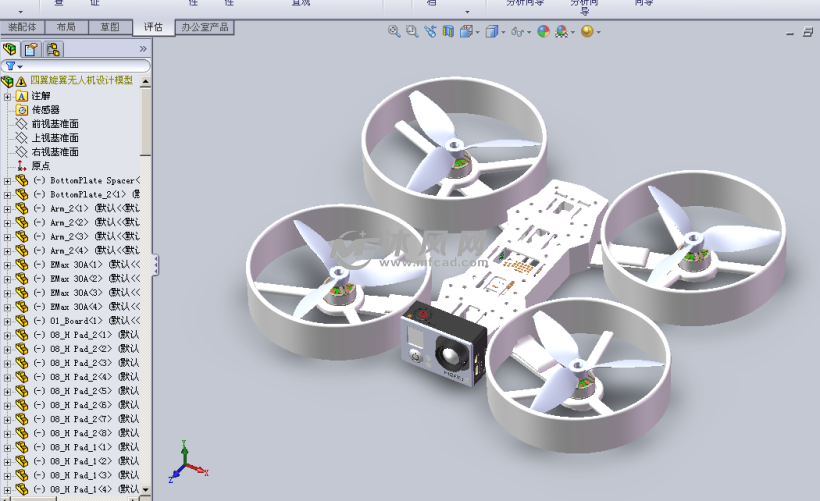This screenshot has width=820, height=501.
Task: Expand the 08_H Pad_2<1> node
Action: pos(7,336)
